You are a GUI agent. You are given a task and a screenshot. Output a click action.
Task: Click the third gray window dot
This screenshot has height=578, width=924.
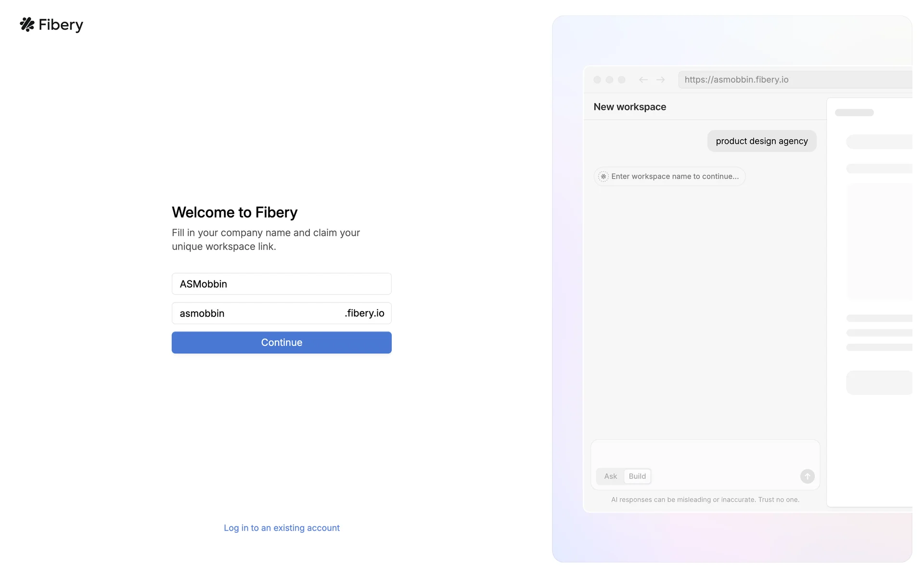pyautogui.click(x=621, y=80)
